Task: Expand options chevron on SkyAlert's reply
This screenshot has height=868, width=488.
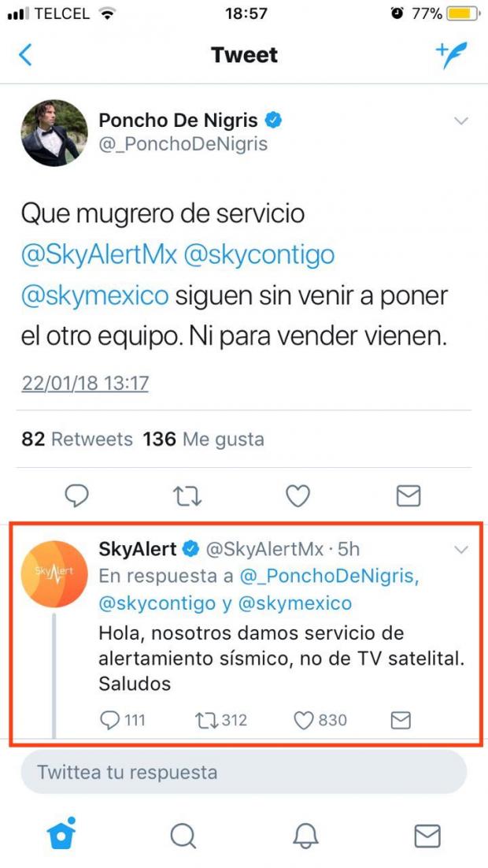Action: 461,550
